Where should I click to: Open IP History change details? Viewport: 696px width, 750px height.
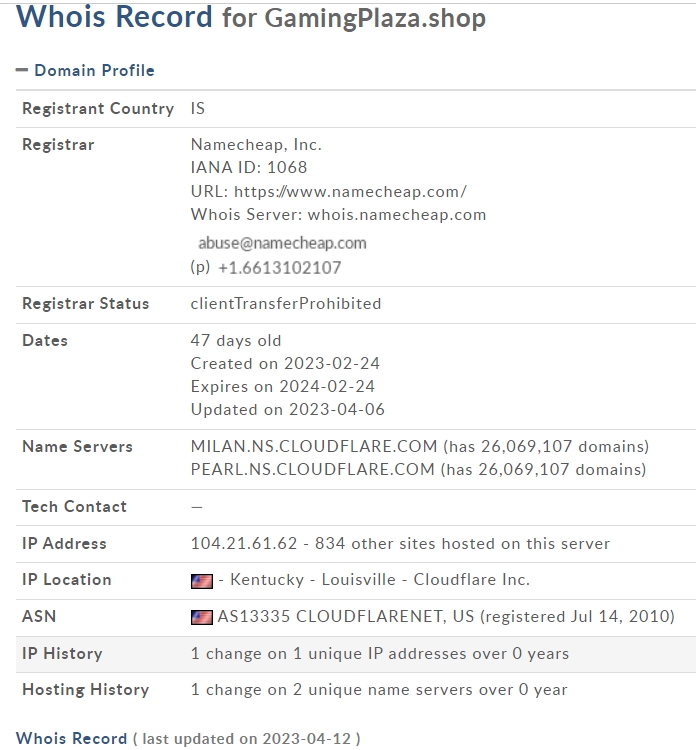click(x=380, y=653)
